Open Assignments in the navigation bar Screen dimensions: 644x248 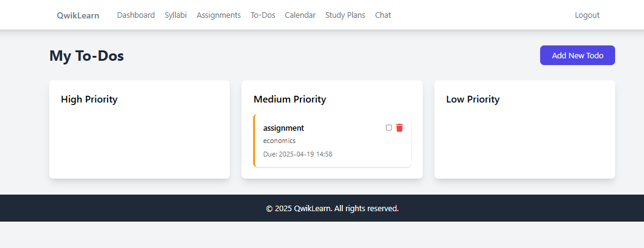(x=219, y=15)
